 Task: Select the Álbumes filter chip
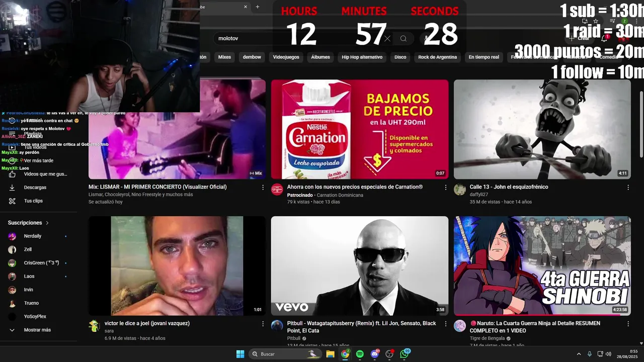click(x=320, y=57)
